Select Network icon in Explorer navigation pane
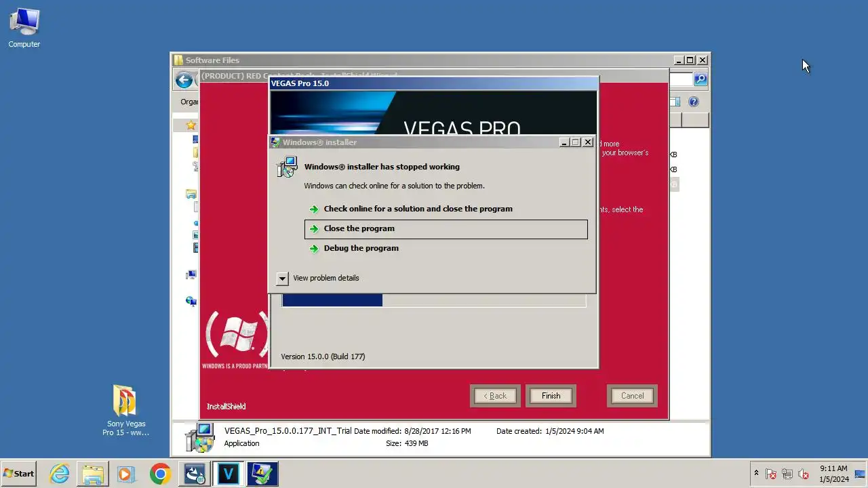This screenshot has height=488, width=868. click(x=191, y=301)
